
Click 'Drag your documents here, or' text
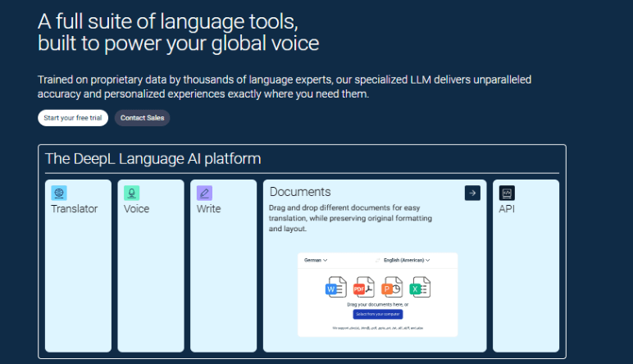pos(378,304)
